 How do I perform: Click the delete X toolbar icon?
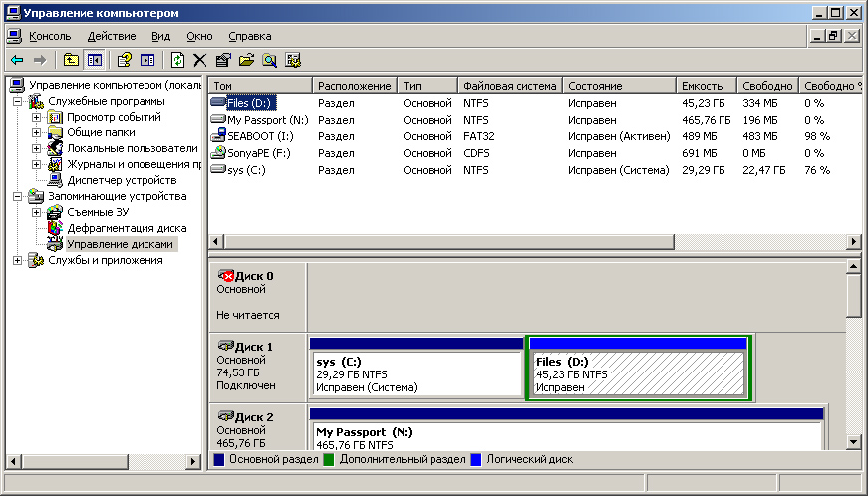[x=200, y=60]
